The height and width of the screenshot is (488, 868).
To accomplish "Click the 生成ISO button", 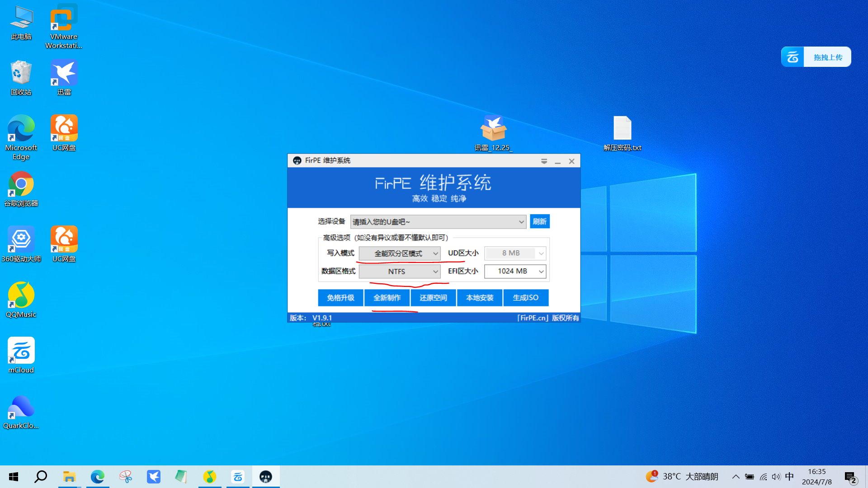I will (x=525, y=298).
